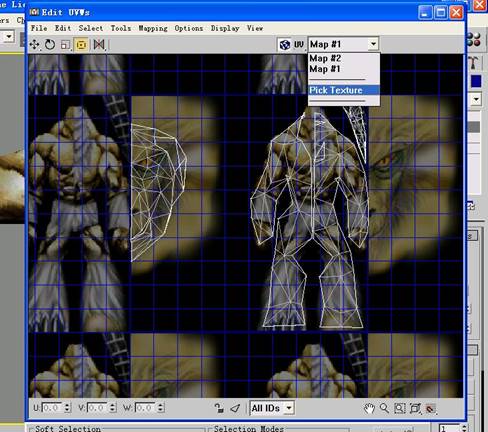Open the Tools menu
Image resolution: width=488 pixels, height=432 pixels.
coord(121,28)
